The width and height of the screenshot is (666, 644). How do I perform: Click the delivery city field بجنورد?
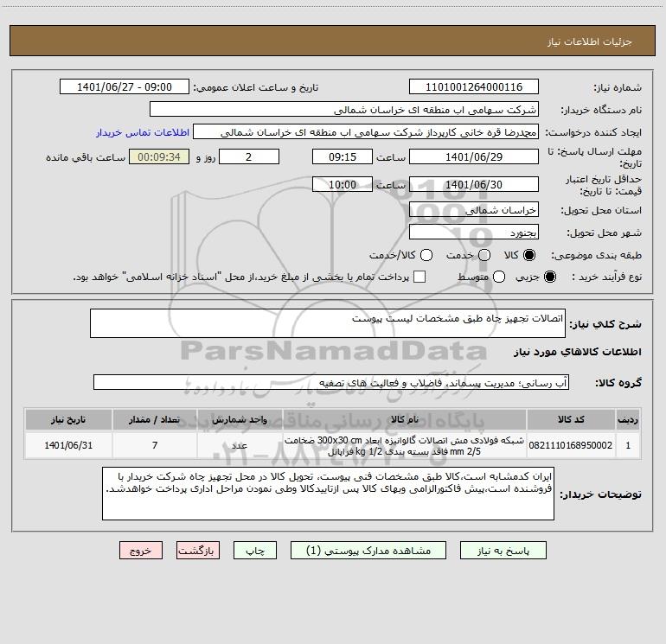[474, 233]
